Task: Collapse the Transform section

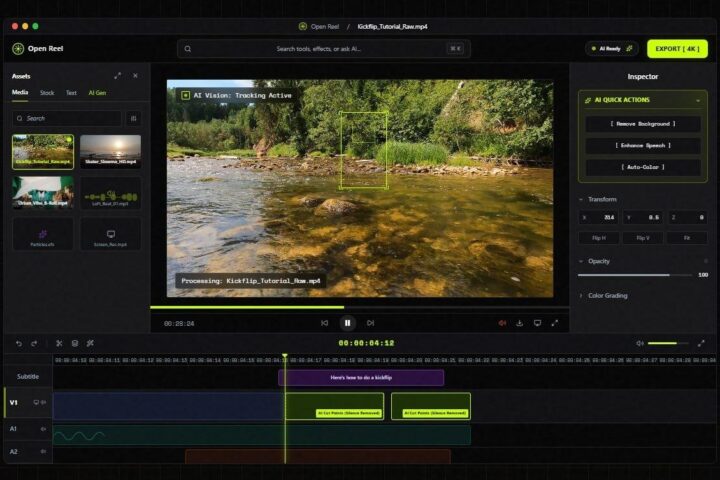Action: pos(581,199)
